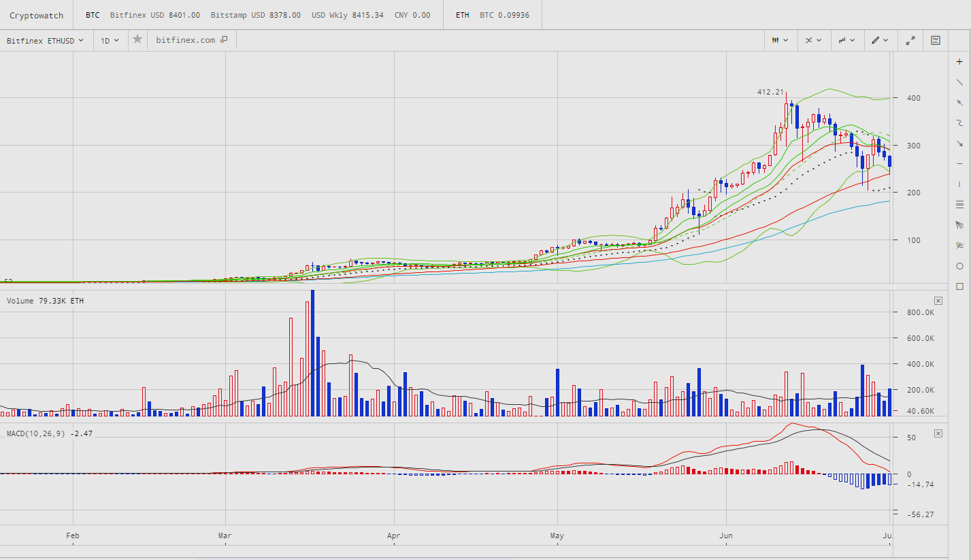The width and height of the screenshot is (971, 560).
Task: Select the fan lines drawing tool
Action: 959,225
